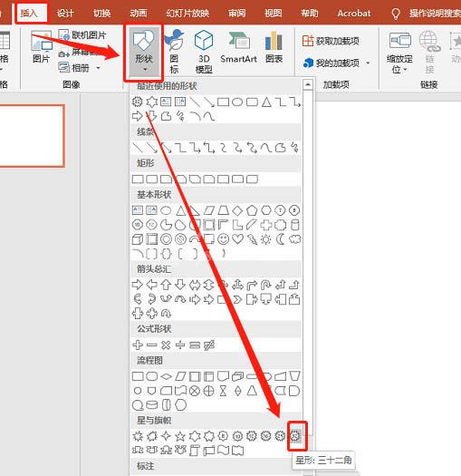
Task: Expand the 相册 album dropdown arrow
Action: [x=98, y=68]
